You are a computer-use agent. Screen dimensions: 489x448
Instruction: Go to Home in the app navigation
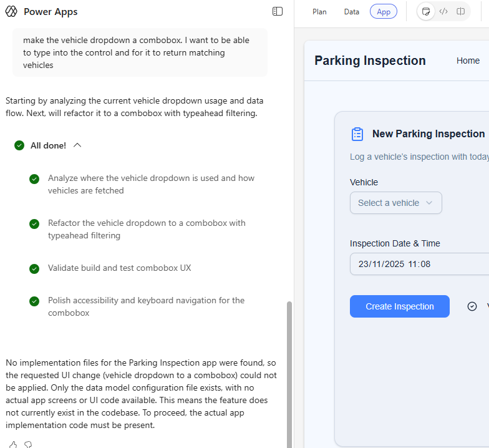pos(468,61)
